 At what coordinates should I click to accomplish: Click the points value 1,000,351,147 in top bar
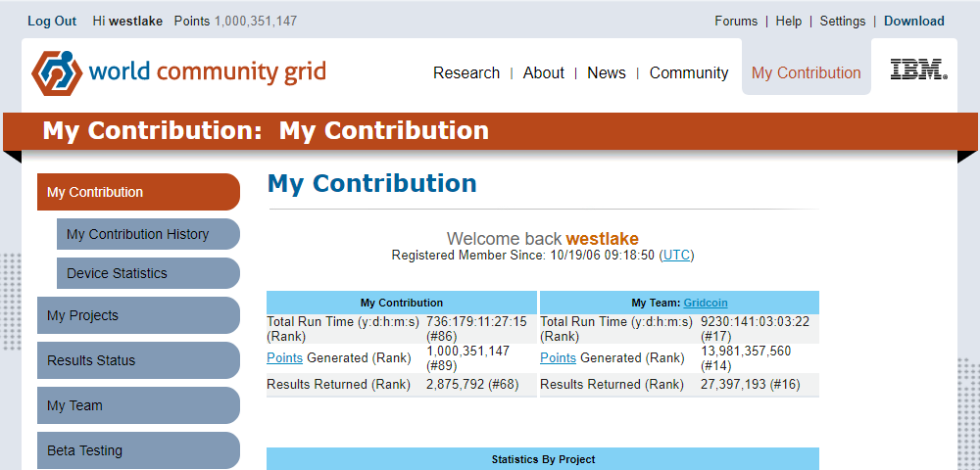(256, 22)
